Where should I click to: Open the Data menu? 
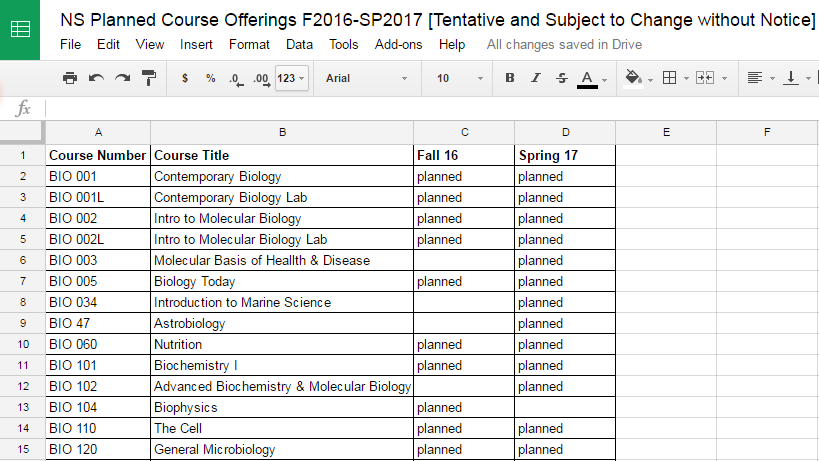[299, 44]
